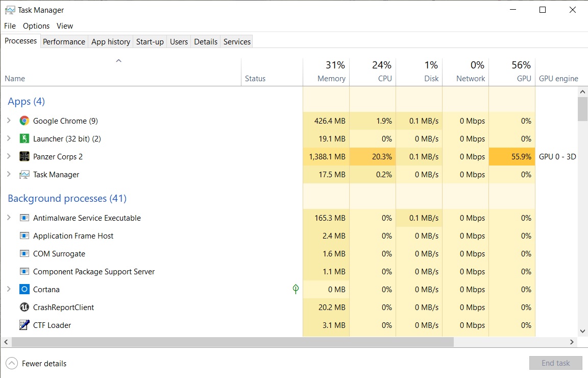588x378 pixels.
Task: Select the CrashReportClient Unreal icon
Action: coord(24,307)
